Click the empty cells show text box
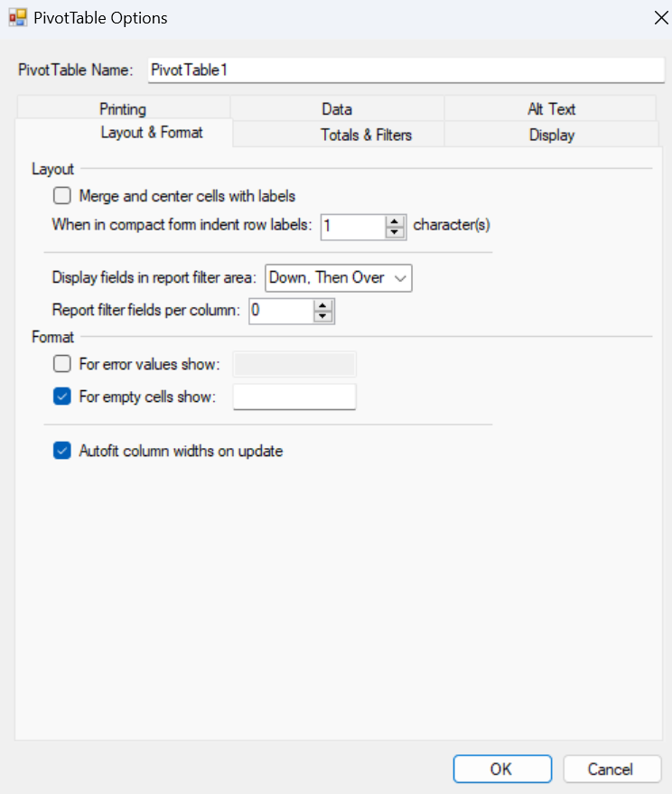This screenshot has width=672, height=794. (x=294, y=397)
